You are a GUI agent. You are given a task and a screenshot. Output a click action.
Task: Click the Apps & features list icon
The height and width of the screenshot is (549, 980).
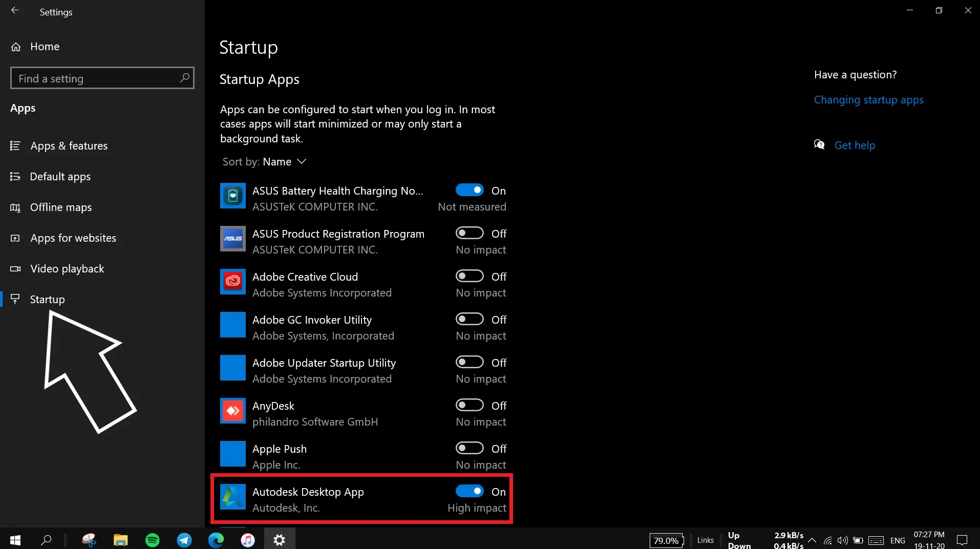click(x=15, y=146)
